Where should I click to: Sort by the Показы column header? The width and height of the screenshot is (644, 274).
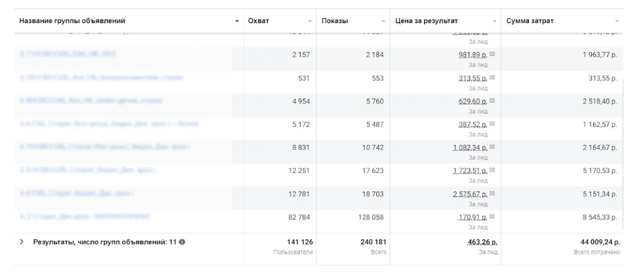pyautogui.click(x=335, y=21)
